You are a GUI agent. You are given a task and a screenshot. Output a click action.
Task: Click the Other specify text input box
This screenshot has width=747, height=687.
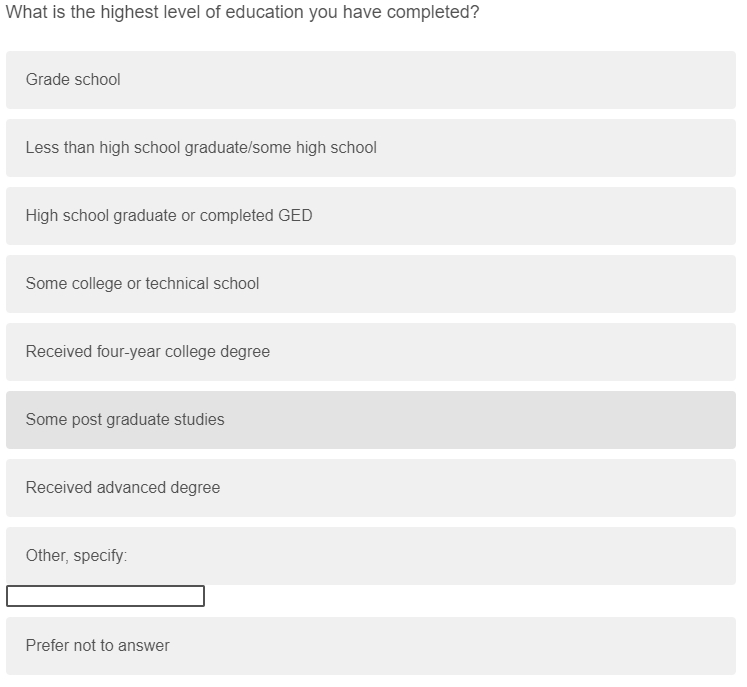(105, 596)
